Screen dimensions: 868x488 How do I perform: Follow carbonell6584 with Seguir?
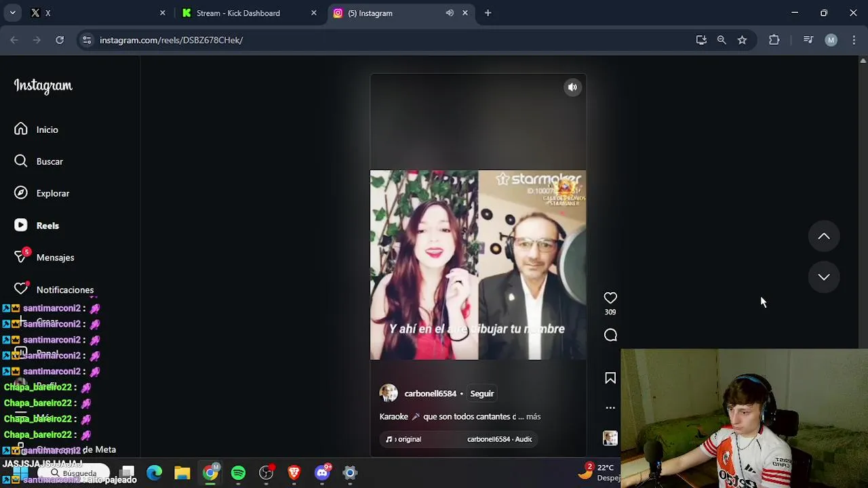click(482, 394)
